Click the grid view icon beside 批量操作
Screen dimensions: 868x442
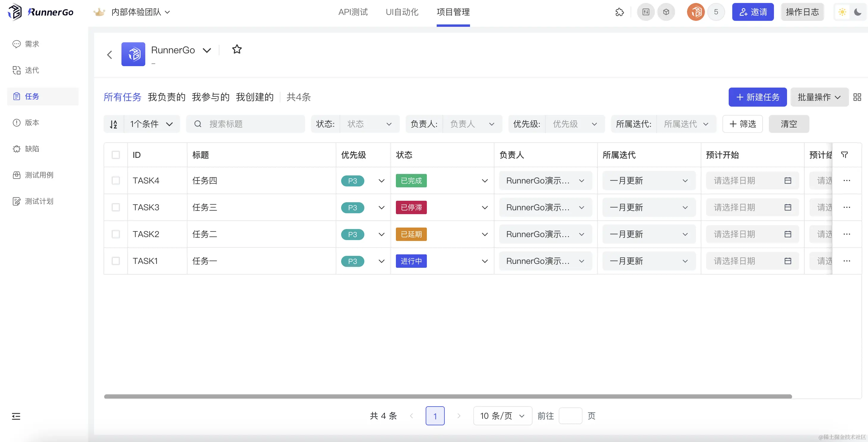click(857, 97)
